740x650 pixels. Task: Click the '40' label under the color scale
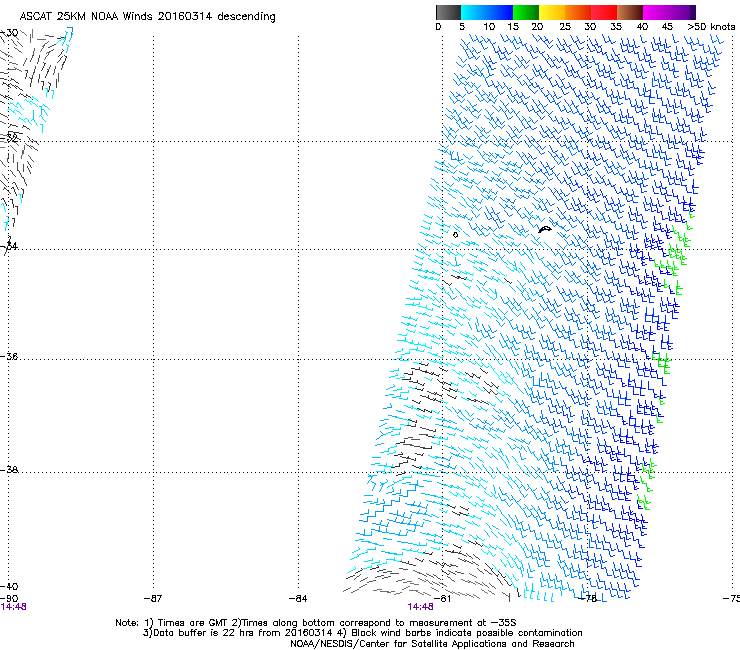coord(642,27)
